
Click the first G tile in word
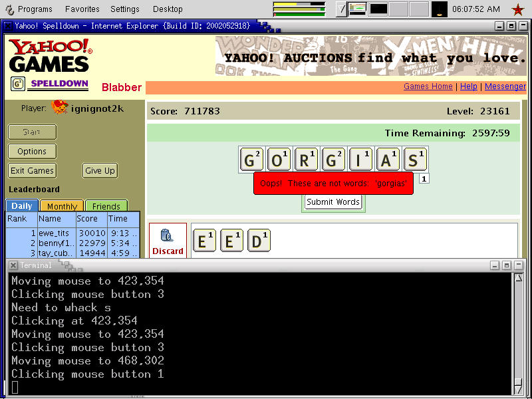tap(251, 160)
